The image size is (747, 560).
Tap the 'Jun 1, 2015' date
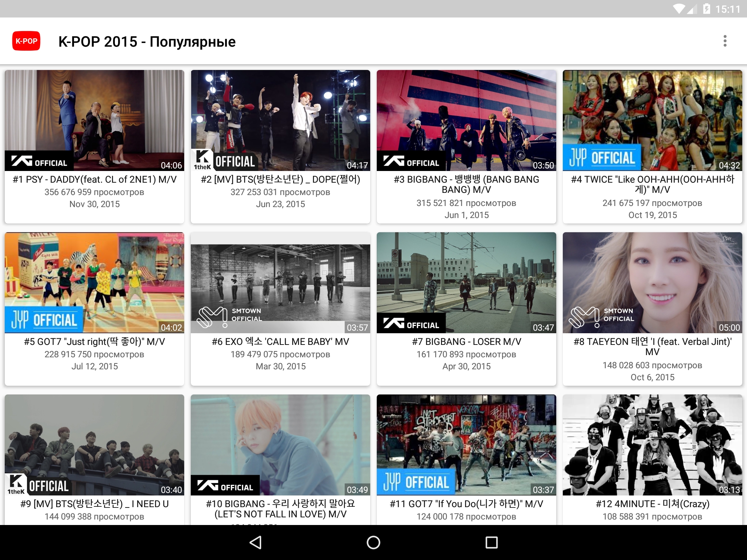tap(467, 215)
